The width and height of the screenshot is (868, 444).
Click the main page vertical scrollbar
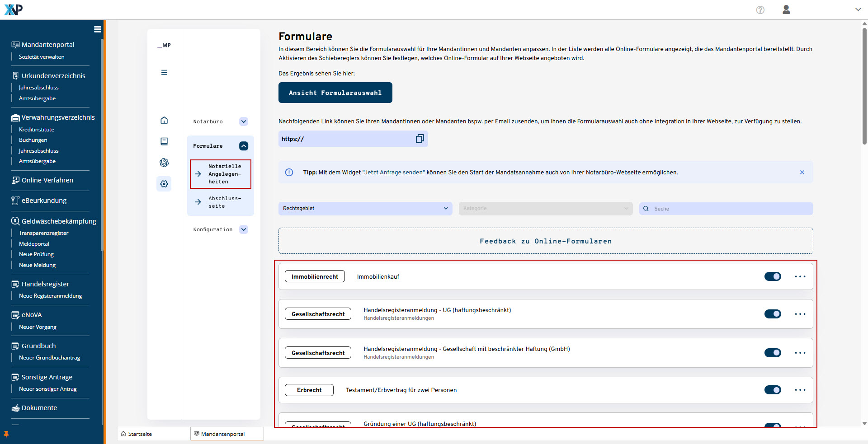pos(864,86)
